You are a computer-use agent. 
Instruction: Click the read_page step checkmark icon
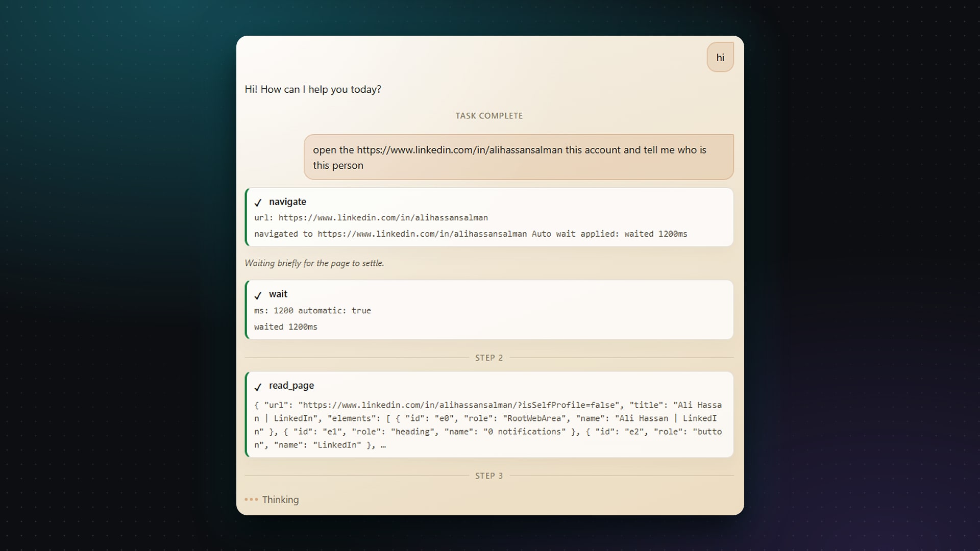click(258, 387)
